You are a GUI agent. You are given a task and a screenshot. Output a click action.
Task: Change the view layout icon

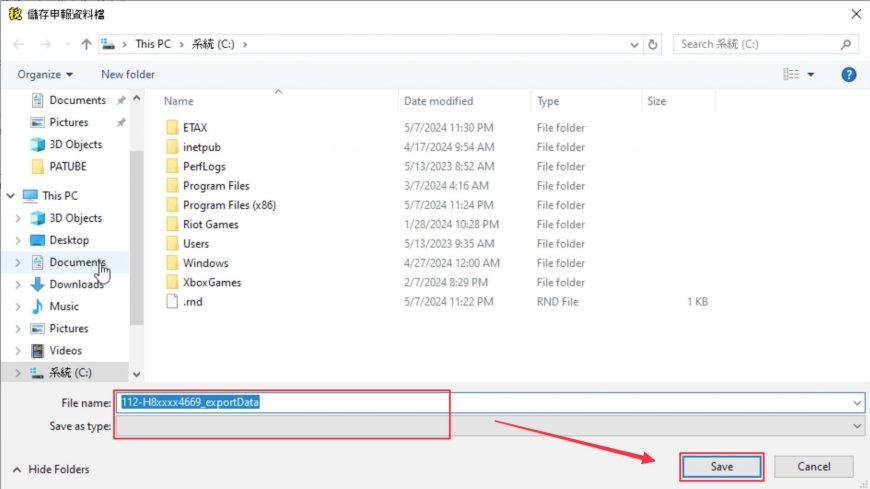tap(791, 74)
